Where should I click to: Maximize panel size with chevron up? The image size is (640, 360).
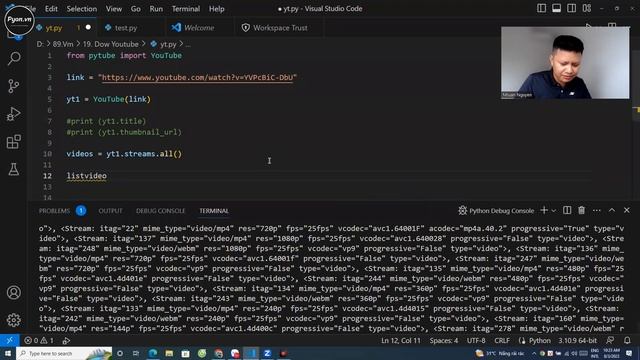tap(612, 210)
